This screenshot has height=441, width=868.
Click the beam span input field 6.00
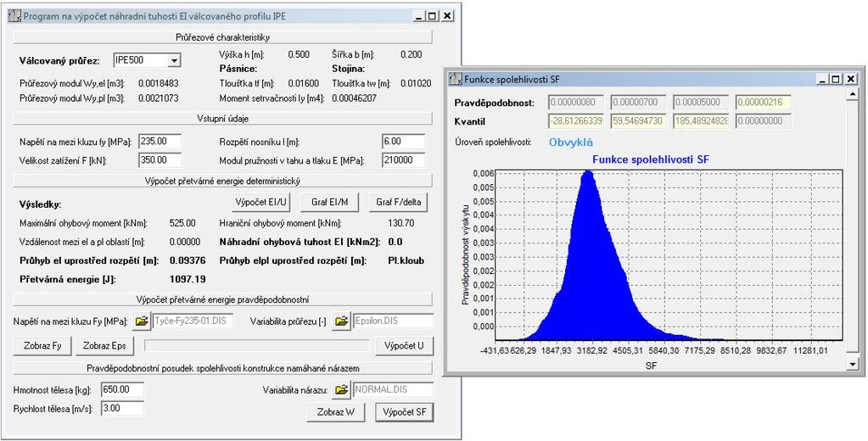pyautogui.click(x=404, y=142)
